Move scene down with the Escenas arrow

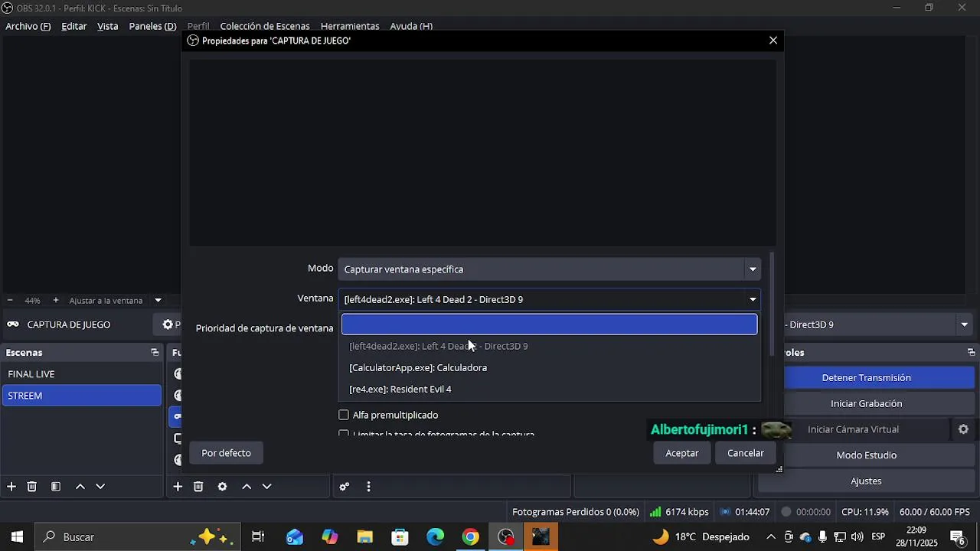coord(100,487)
